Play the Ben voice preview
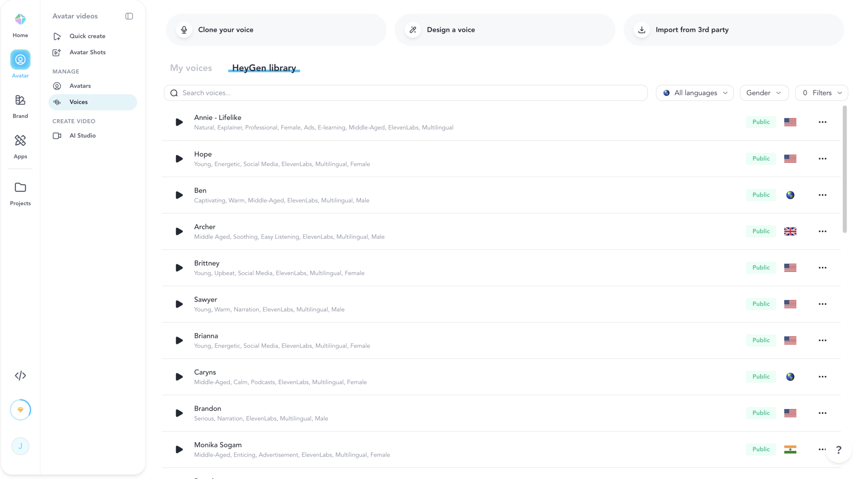The width and height of the screenshot is (868, 479). click(179, 195)
